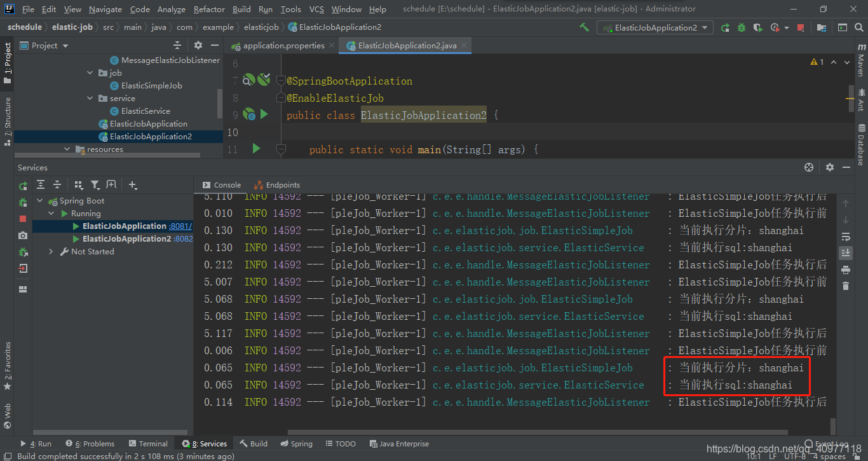Stop the selected service with the red square

coord(23,219)
